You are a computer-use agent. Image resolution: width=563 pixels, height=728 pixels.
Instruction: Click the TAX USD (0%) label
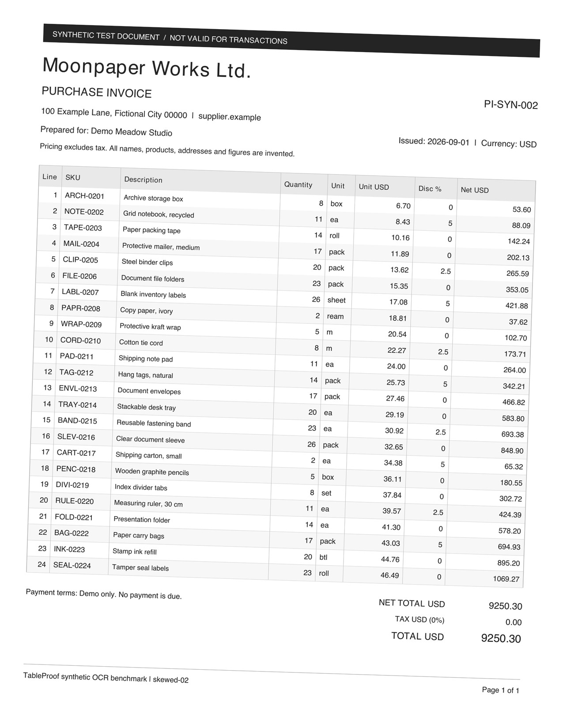[419, 619]
